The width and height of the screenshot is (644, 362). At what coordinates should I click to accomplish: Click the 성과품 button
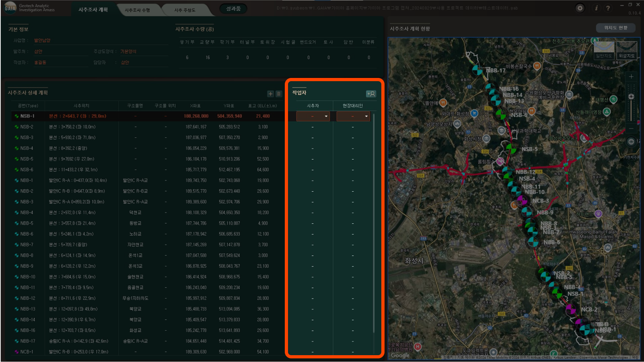[x=233, y=8]
